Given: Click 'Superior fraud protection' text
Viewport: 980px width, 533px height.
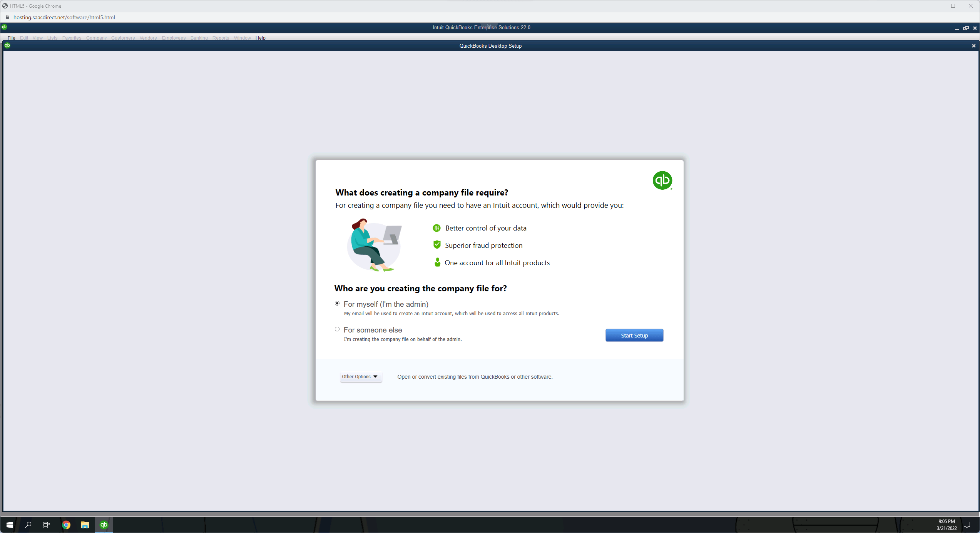Looking at the screenshot, I should (484, 246).
